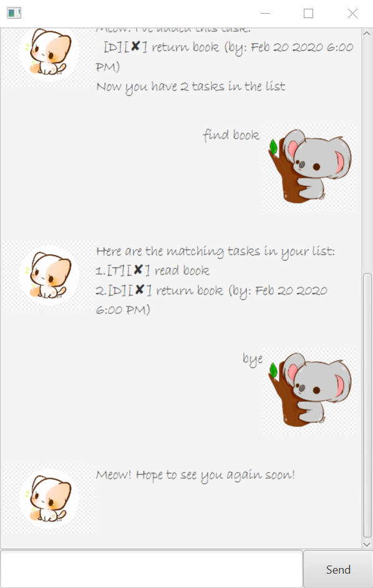Click "Meow! Hope to see you again soon!" message
The height and width of the screenshot is (588, 373).
pos(195,475)
